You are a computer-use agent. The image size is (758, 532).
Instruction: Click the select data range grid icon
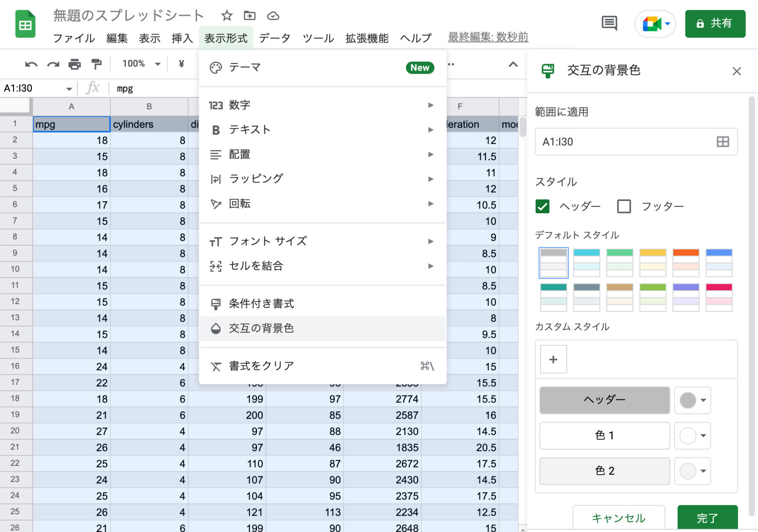[x=723, y=142]
